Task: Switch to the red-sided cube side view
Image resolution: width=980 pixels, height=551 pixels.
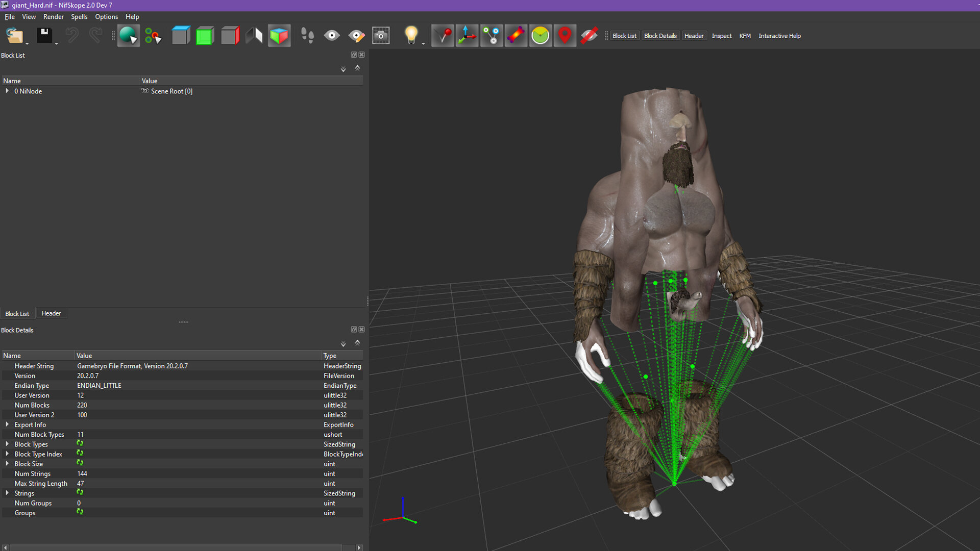Action: click(x=230, y=36)
